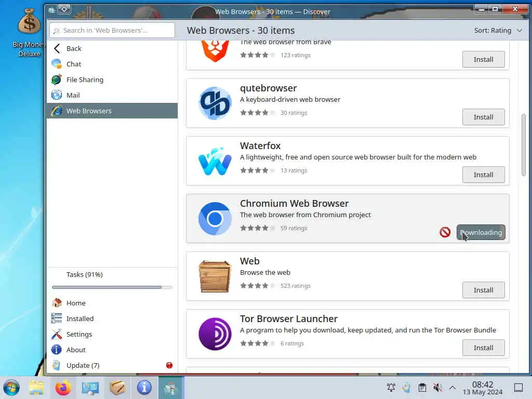
Task: Click the muted volume tray icon
Action: pos(437,388)
